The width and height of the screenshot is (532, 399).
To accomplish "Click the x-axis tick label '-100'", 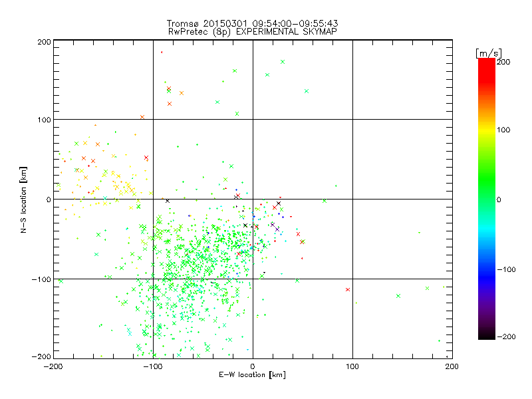I will point(153,366).
